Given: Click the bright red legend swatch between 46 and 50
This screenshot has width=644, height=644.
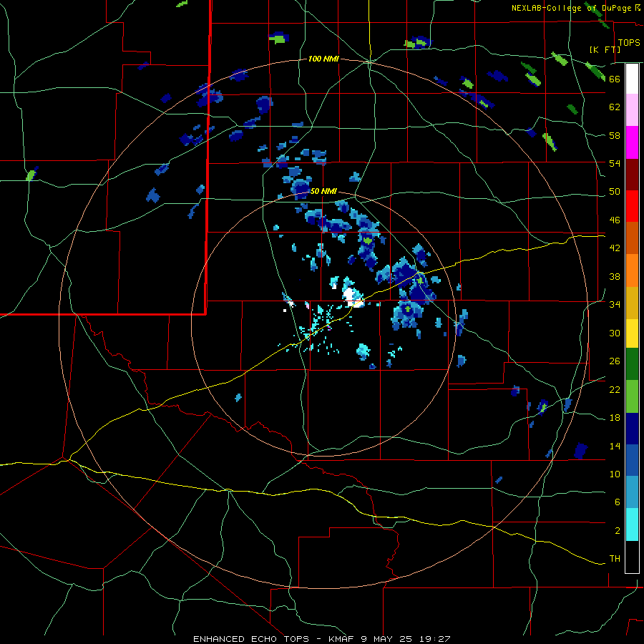Looking at the screenshot, I should [x=632, y=206].
